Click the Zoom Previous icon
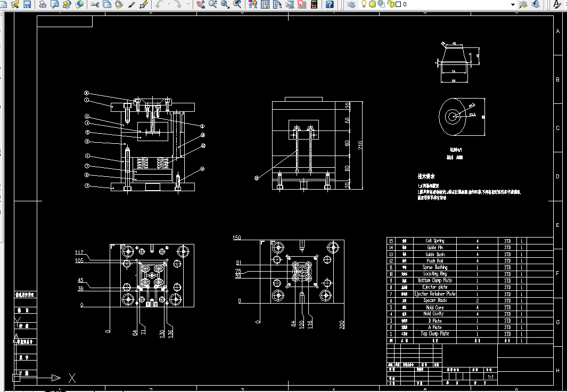567x392 pixels. [x=237, y=4]
